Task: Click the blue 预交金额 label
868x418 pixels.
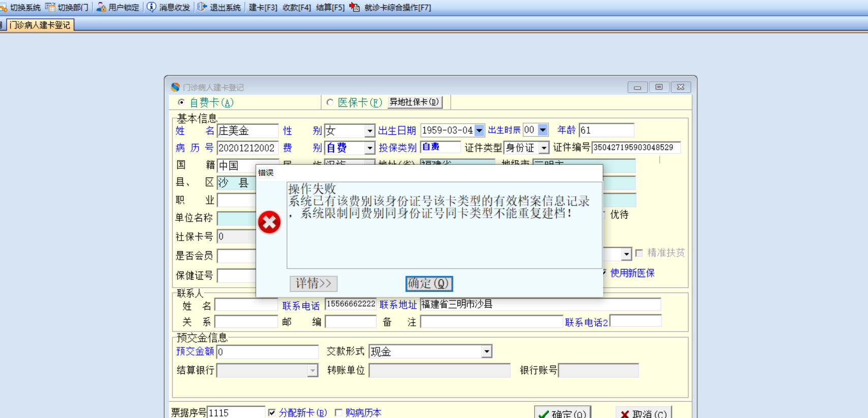Action: 195,351
